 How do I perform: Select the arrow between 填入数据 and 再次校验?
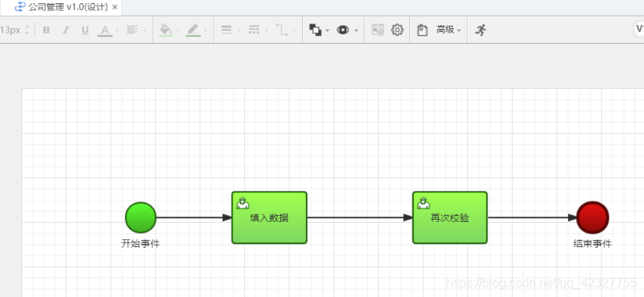pos(360,217)
